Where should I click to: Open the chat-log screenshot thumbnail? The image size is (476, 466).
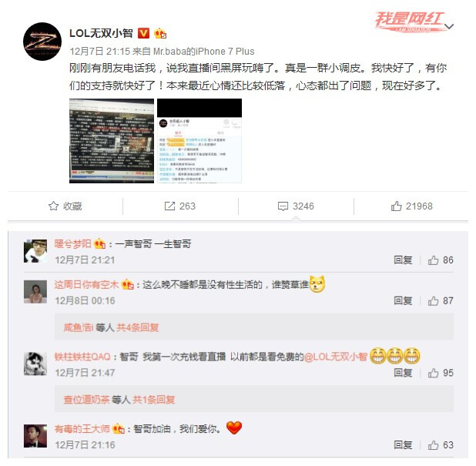tap(199, 141)
